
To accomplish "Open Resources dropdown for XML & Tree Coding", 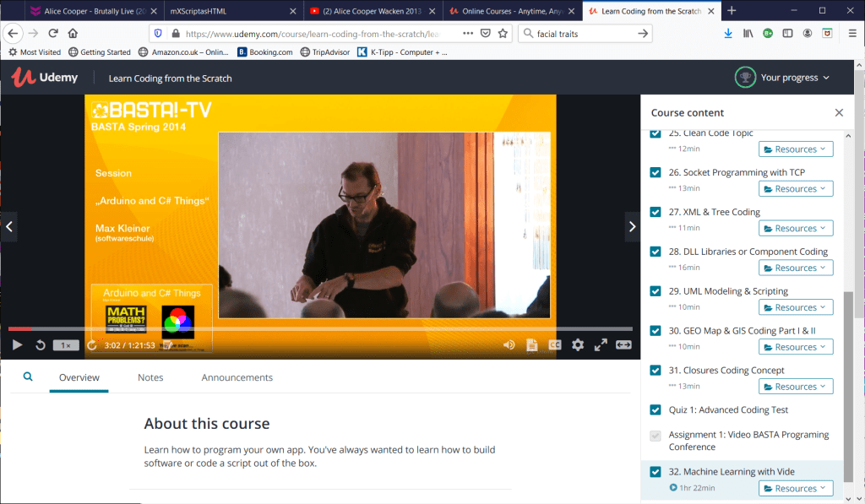I will tap(796, 228).
